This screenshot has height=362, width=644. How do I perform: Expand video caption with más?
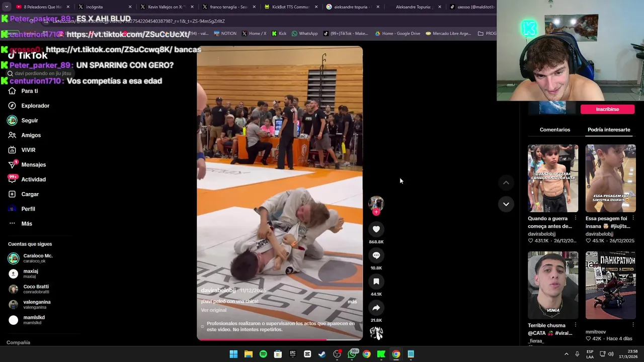pyautogui.click(x=352, y=302)
